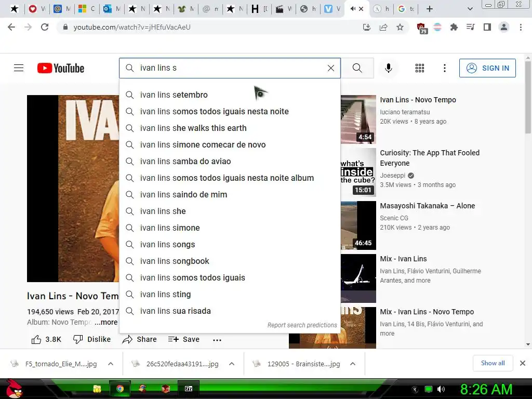532x399 pixels.
Task: Select suggestion ivan lins setembro
Action: tap(230, 95)
